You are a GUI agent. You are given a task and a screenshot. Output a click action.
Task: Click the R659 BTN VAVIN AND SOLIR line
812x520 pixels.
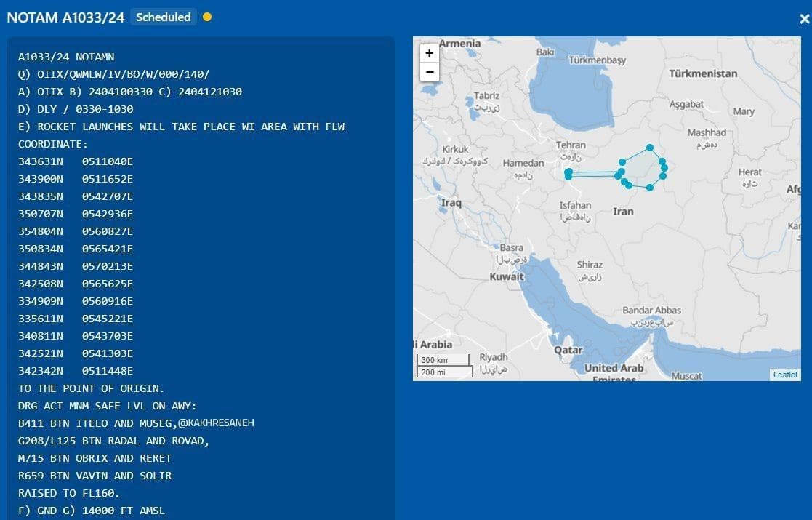[x=95, y=476]
